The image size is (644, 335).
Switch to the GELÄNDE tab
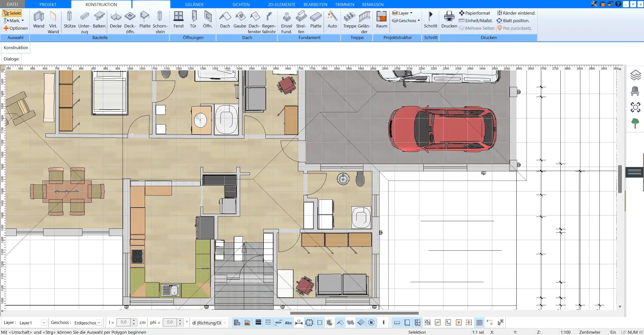pyautogui.click(x=194, y=4)
